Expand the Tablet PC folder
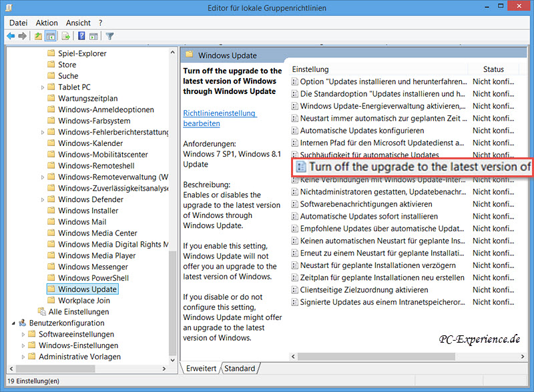534x392 pixels. click(x=43, y=87)
